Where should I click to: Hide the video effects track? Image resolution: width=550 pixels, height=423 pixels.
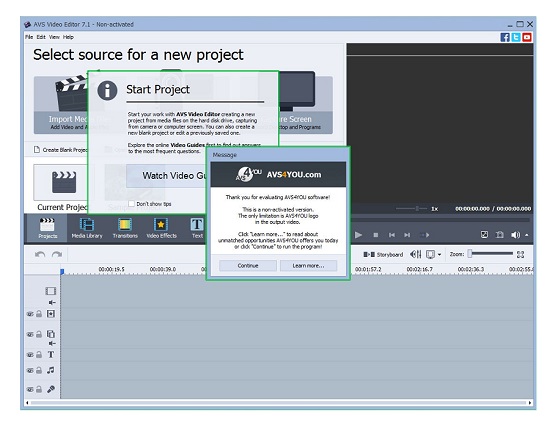[x=30, y=314]
